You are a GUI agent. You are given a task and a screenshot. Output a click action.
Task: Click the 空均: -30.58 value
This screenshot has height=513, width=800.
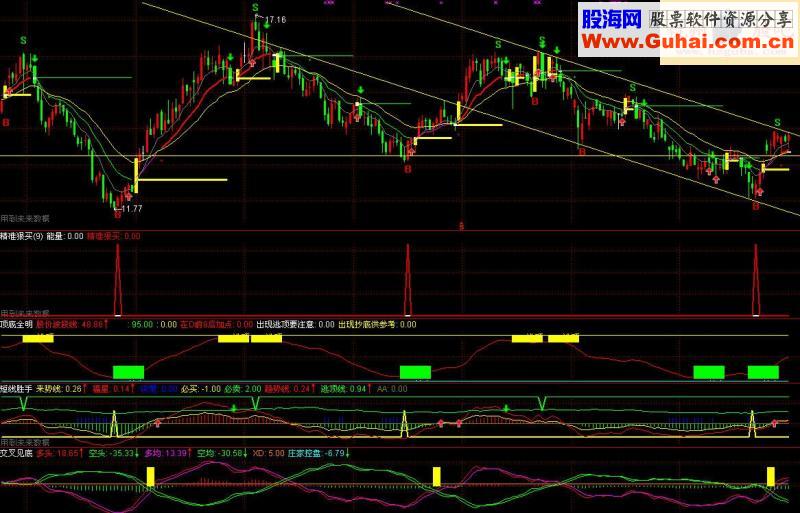click(x=223, y=453)
